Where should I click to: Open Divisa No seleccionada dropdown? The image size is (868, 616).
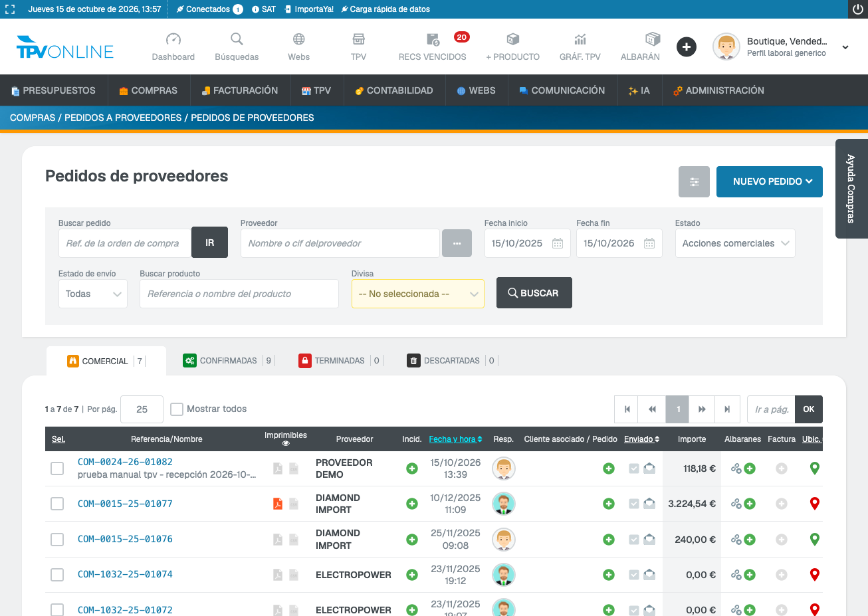(x=418, y=294)
